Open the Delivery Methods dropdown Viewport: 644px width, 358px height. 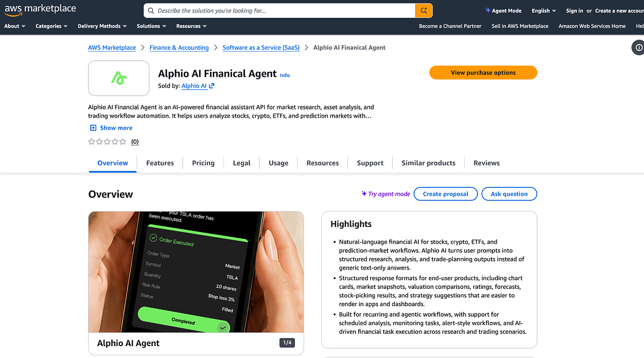click(102, 26)
